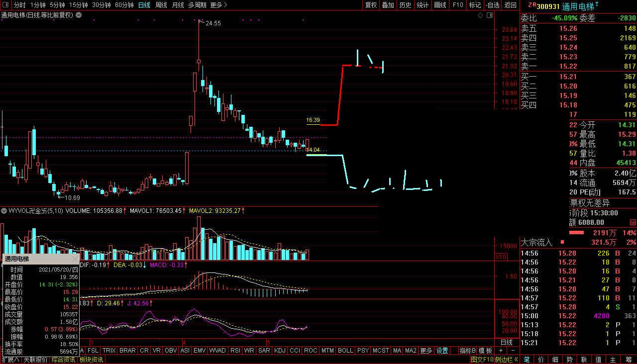Screen dimensions: 637x364
Task: Select PSY indicator tab
Action: tap(363, 351)
